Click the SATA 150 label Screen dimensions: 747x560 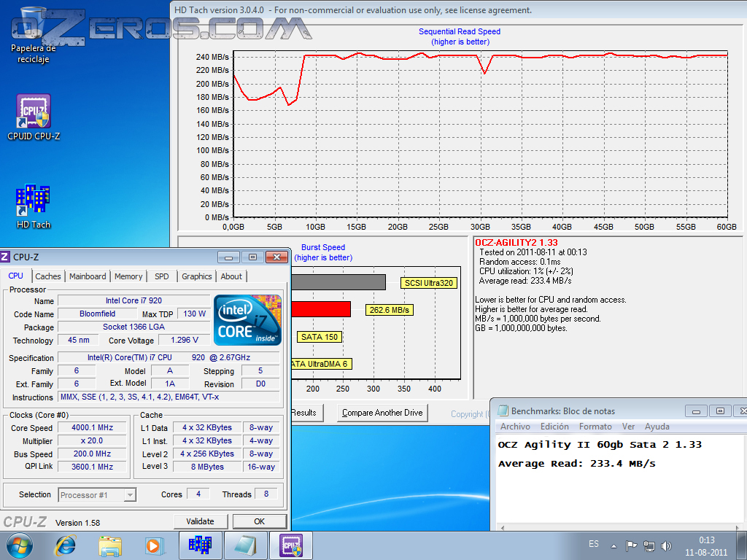click(x=320, y=337)
